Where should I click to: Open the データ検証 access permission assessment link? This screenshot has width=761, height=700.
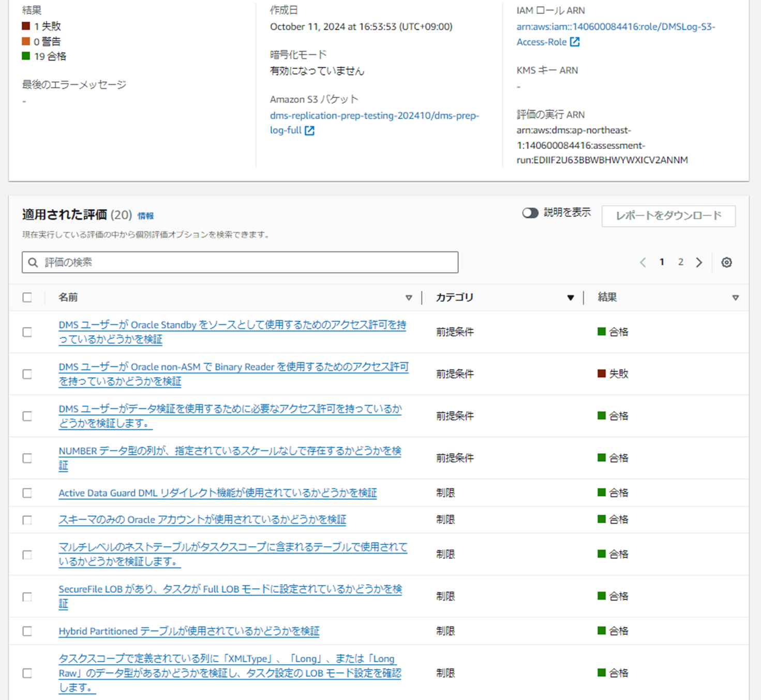(x=230, y=416)
